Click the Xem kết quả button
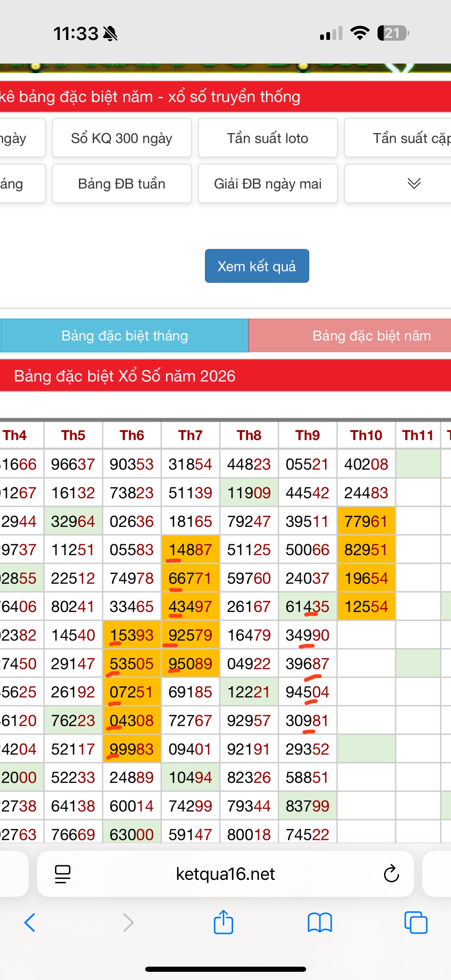This screenshot has width=451, height=980. pos(257,266)
